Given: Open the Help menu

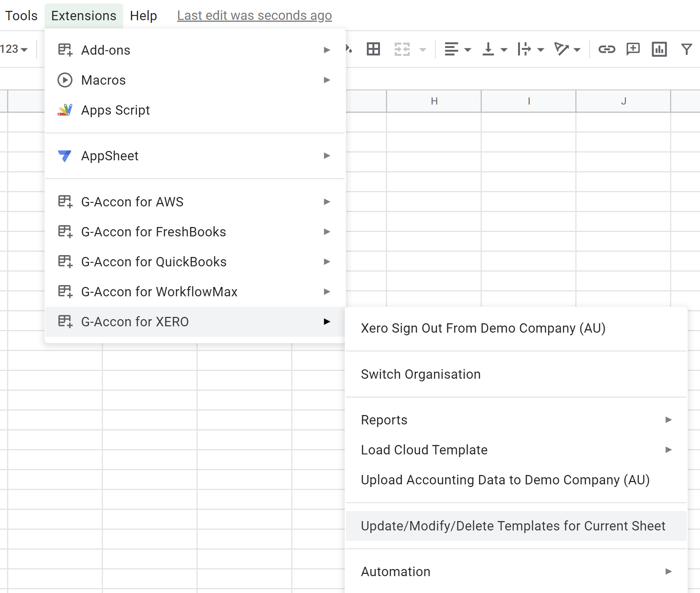Looking at the screenshot, I should click(143, 16).
